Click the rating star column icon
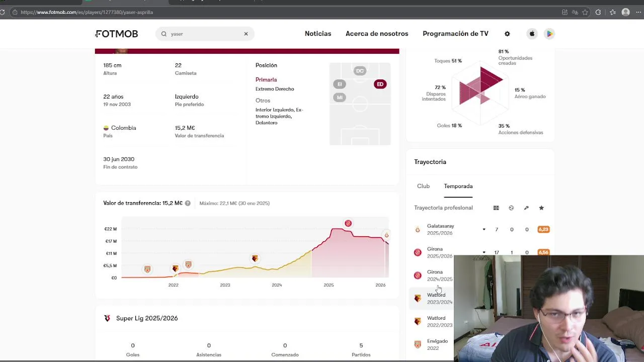644x362 pixels. coord(541,208)
